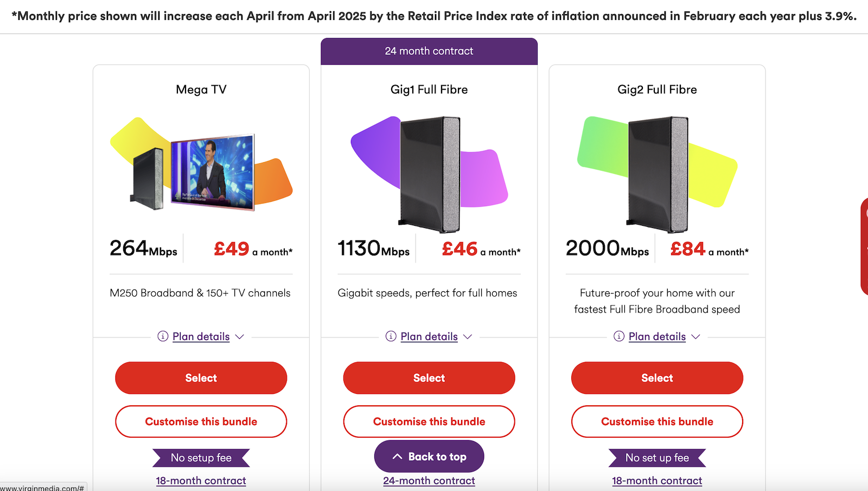Screen dimensions: 868x491
Task: Click the info icon beside Gig2 Plan details
Action: [618, 336]
